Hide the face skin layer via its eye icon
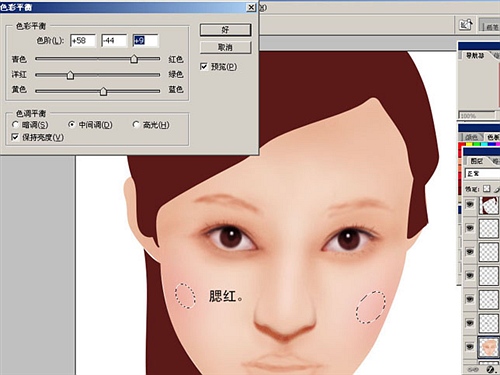 click(x=470, y=347)
